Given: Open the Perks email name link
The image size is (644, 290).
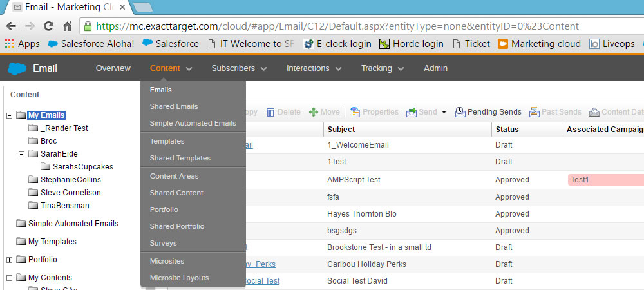Looking at the screenshot, I should click(x=261, y=264).
